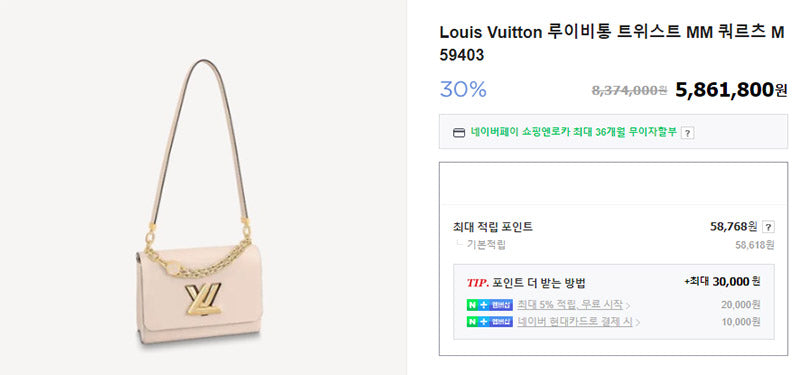Click the 5,861,800원 sale price
800x375 pixels.
click(x=731, y=90)
